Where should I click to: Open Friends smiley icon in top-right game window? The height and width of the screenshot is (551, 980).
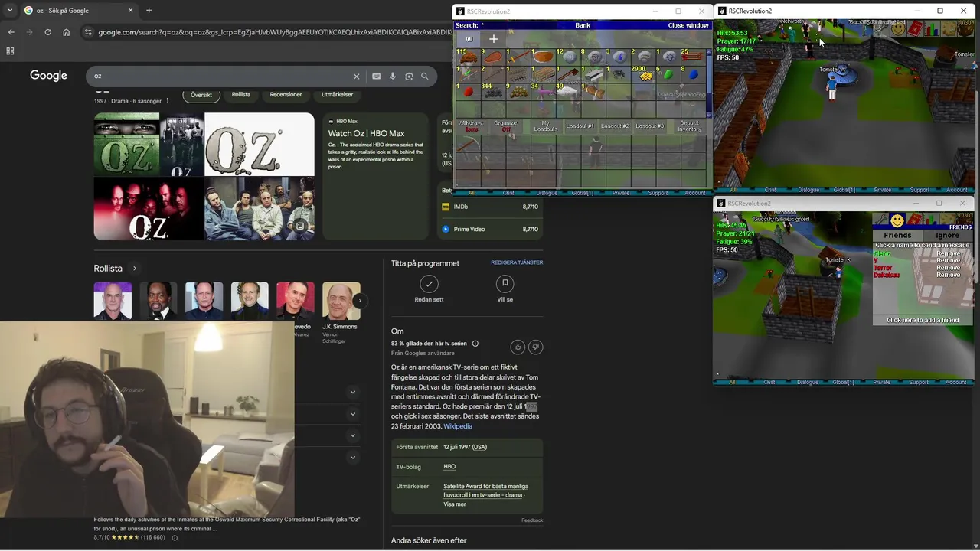pos(897,29)
